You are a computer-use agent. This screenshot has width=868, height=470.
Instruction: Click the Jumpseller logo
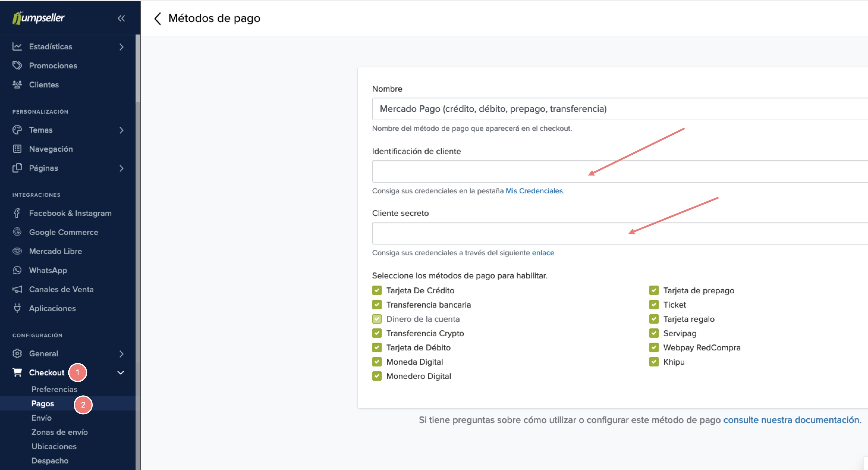(38, 18)
